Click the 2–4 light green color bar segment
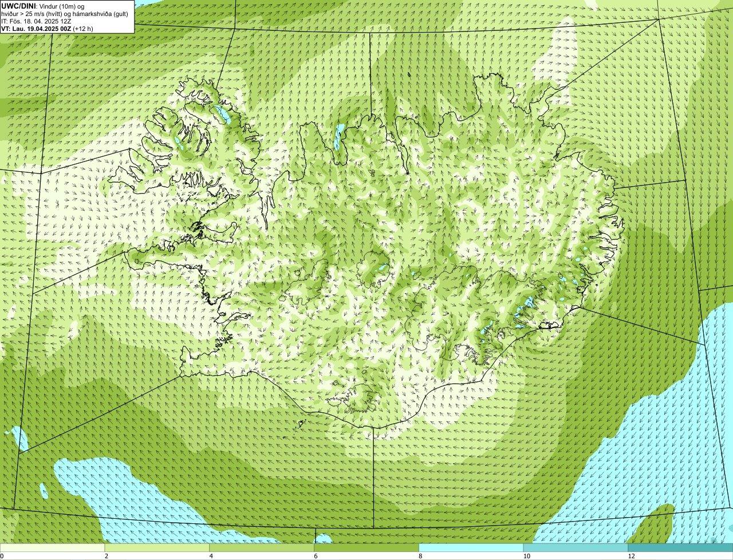 (157, 547)
